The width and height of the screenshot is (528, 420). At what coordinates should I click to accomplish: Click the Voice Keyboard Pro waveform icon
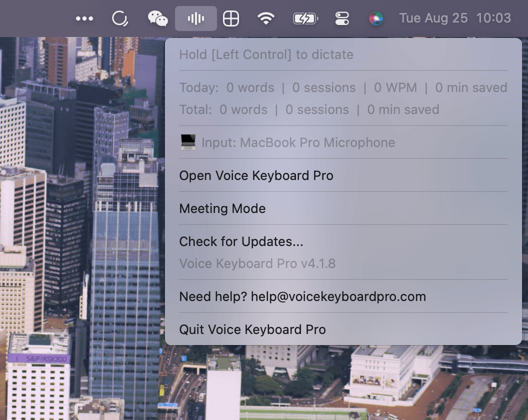tap(196, 18)
